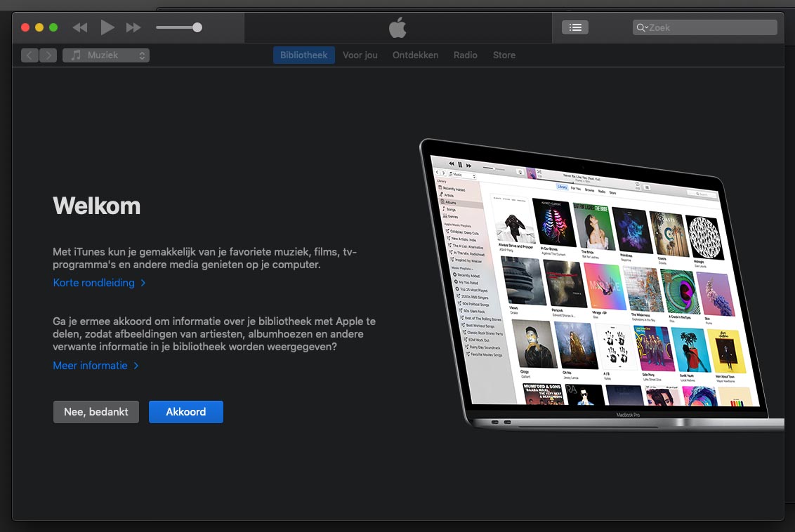
Task: Select the Bibliotheek tab
Action: pos(303,55)
